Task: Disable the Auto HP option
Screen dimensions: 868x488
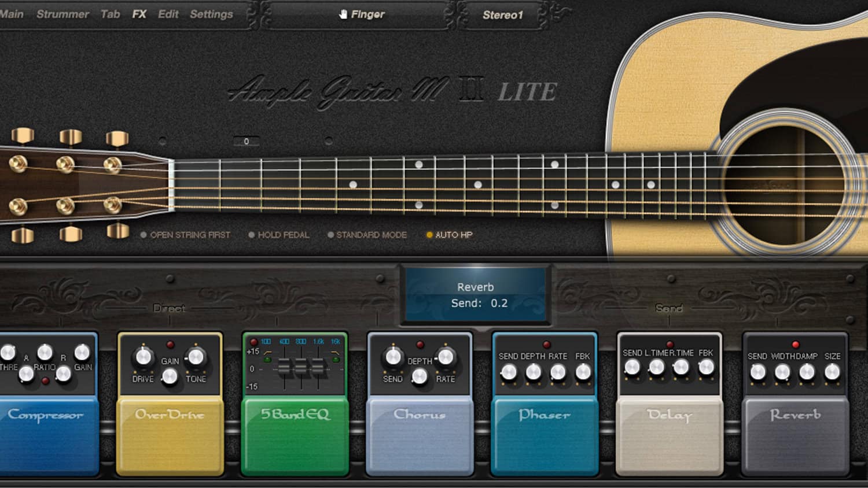Action: [449, 235]
